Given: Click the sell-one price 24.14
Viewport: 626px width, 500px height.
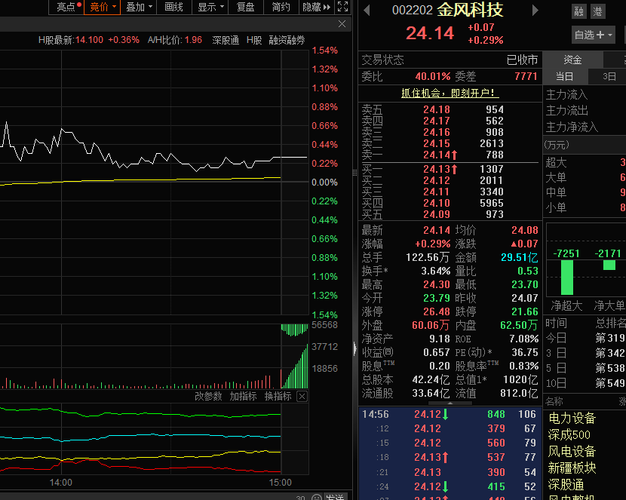Looking at the screenshot, I should point(436,155).
